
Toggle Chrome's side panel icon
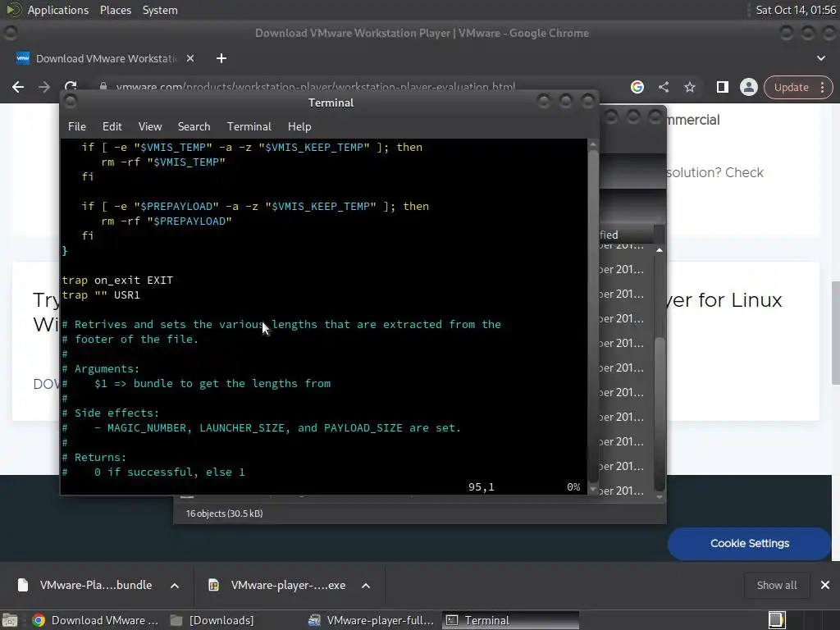point(722,87)
